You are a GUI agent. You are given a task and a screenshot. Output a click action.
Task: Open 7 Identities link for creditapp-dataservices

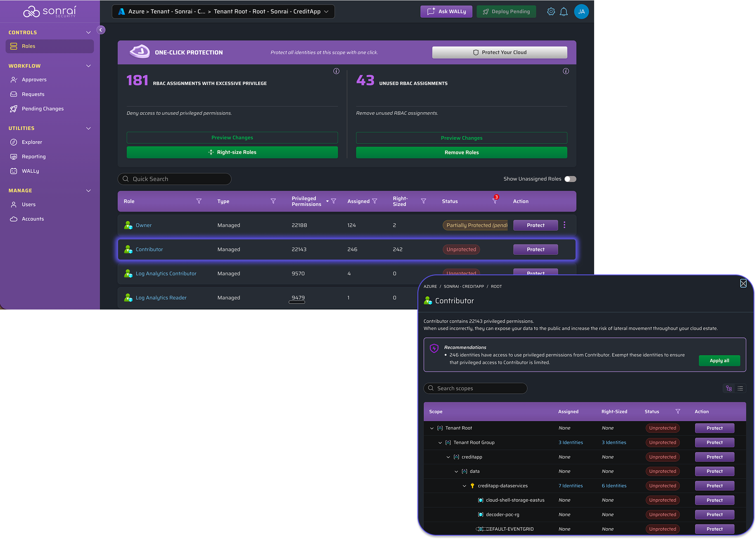[x=571, y=486]
